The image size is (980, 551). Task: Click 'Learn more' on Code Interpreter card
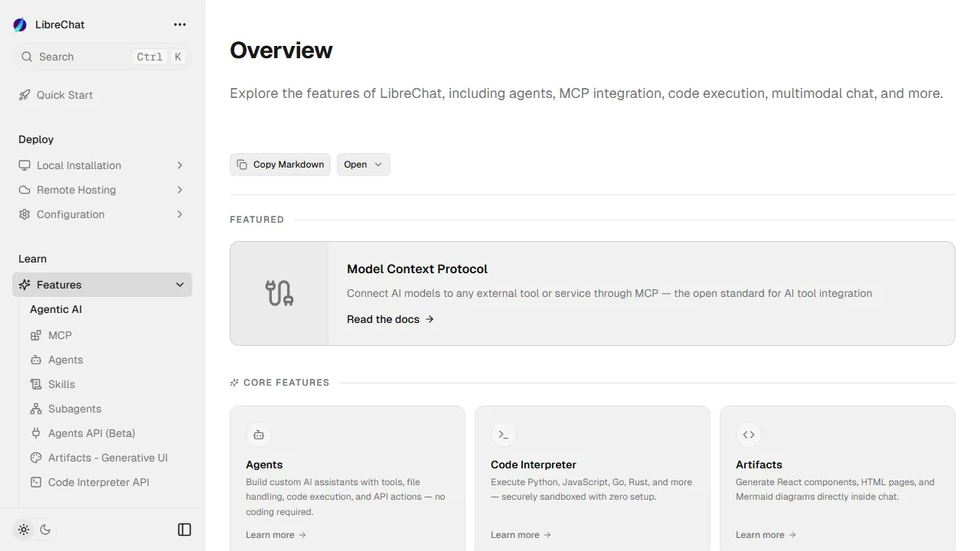(521, 535)
